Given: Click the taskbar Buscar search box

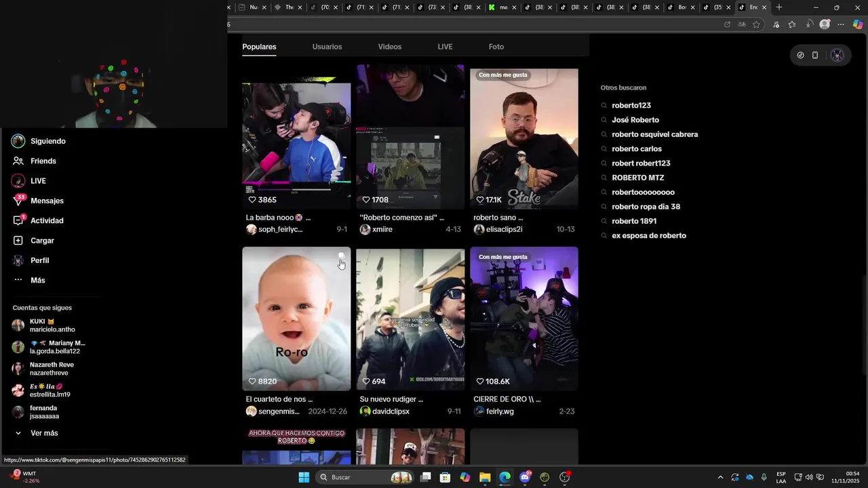Looking at the screenshot, I should (365, 477).
